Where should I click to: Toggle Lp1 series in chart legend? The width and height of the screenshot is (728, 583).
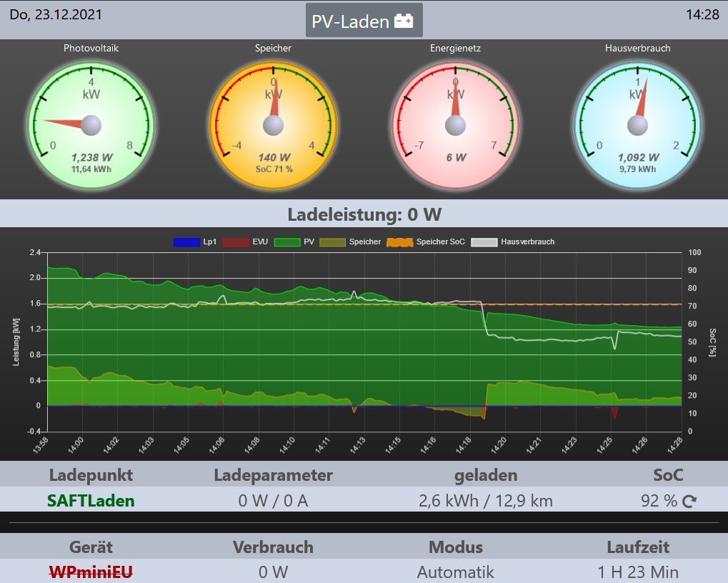195,241
